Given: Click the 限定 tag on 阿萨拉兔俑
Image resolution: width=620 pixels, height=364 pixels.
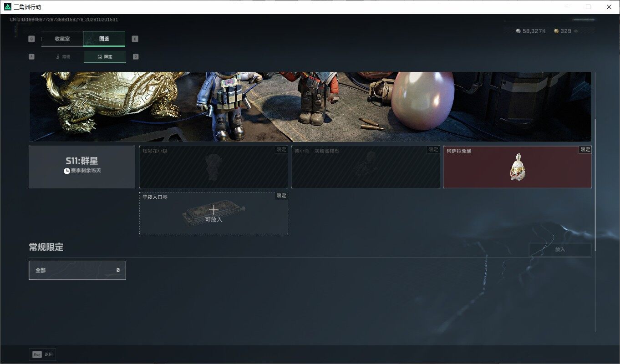Looking at the screenshot, I should point(585,150).
